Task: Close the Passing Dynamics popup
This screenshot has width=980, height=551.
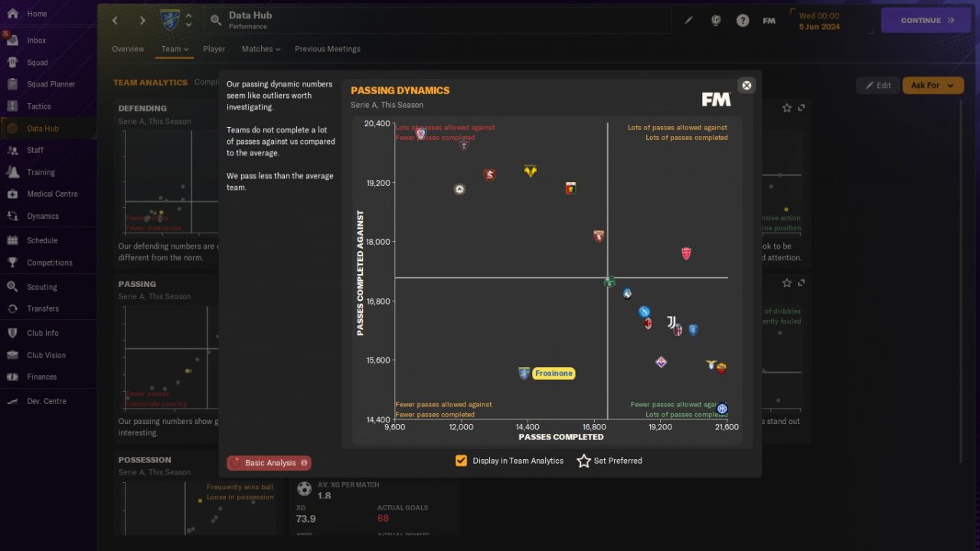Action: click(x=746, y=85)
